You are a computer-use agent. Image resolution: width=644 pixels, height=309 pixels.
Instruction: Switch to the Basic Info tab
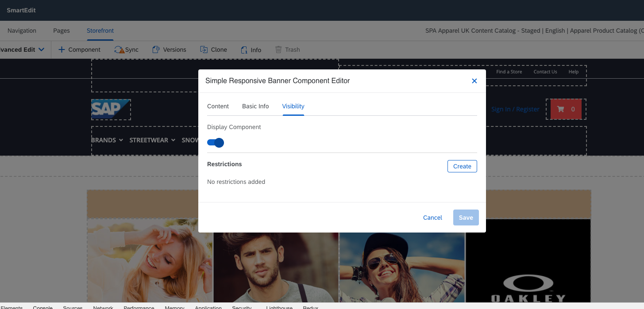(255, 106)
